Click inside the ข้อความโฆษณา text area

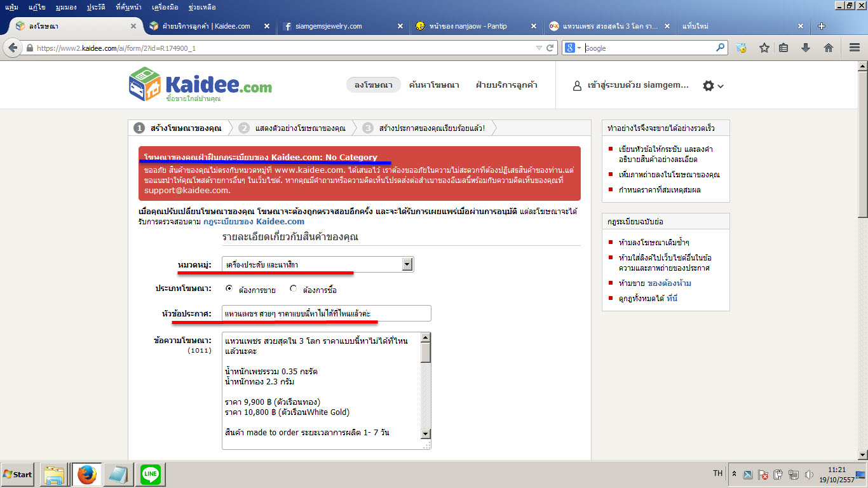click(x=321, y=390)
